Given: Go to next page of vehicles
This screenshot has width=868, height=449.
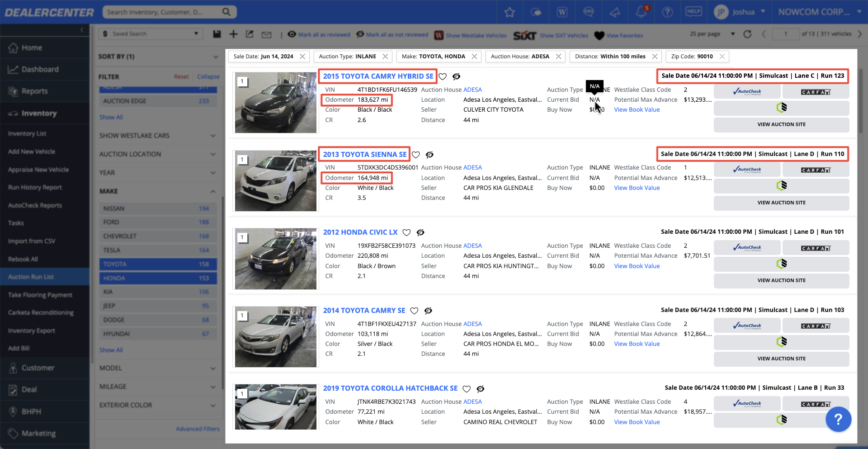Looking at the screenshot, I should [x=859, y=34].
